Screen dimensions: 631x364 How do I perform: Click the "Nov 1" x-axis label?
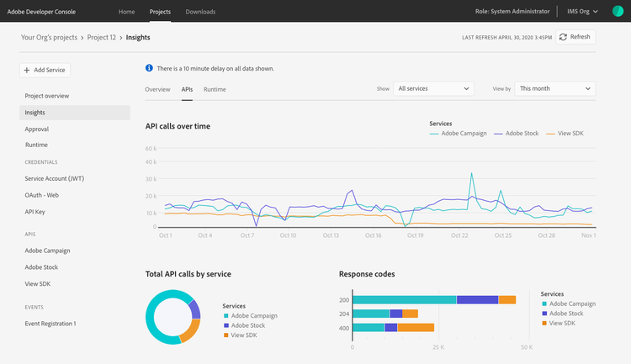(588, 235)
